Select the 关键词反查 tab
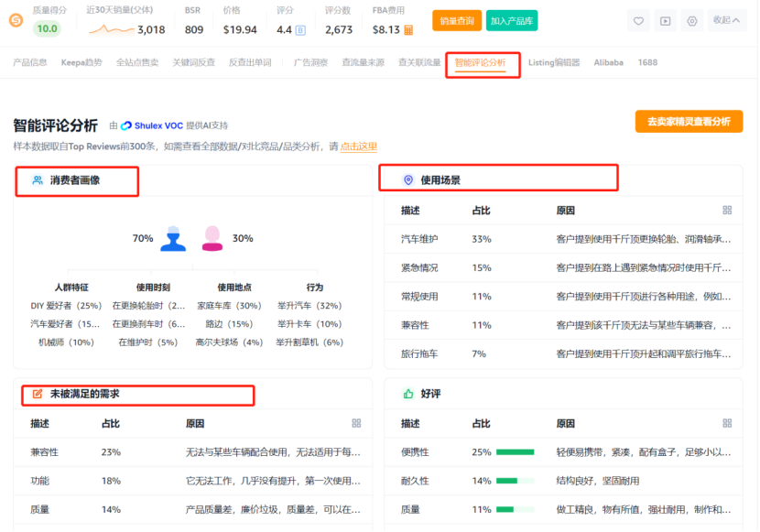Screen dimensions: 760x532 point(193,62)
